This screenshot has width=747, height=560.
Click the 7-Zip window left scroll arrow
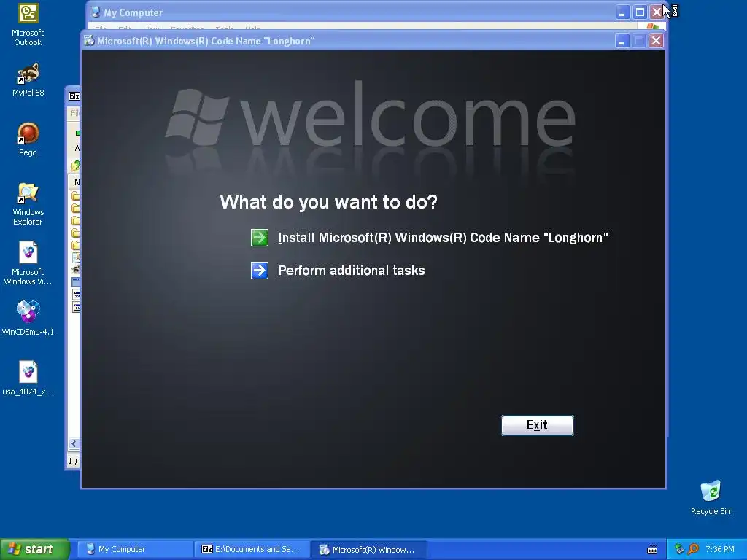74,444
